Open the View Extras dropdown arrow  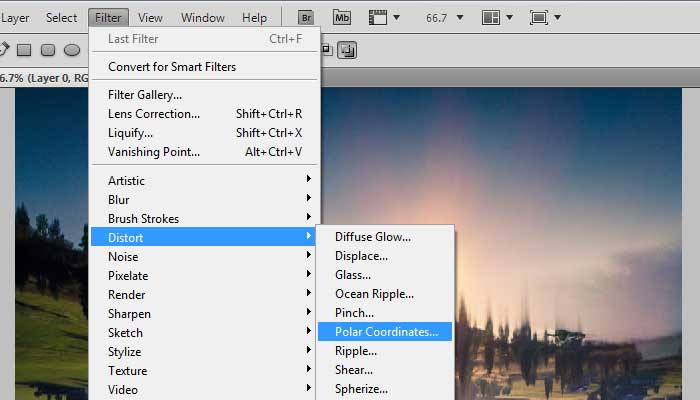(x=396, y=18)
